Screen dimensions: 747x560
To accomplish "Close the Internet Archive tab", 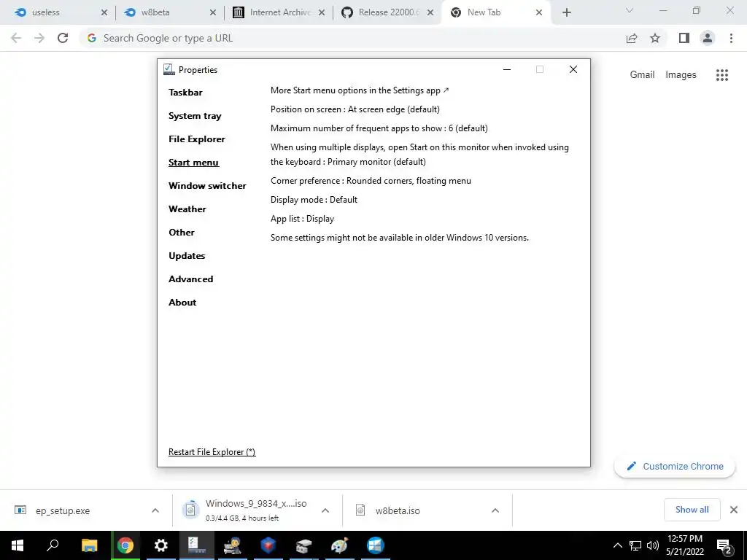I will tap(322, 13).
